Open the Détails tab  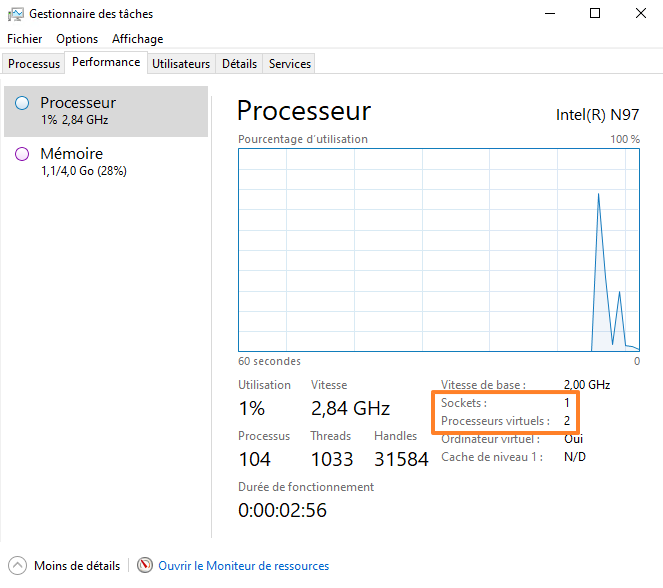(239, 64)
